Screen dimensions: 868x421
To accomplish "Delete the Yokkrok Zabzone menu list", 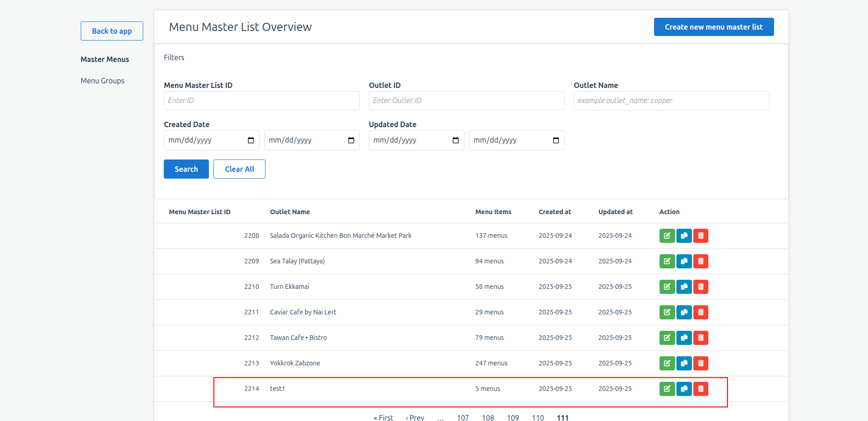I will (701, 363).
